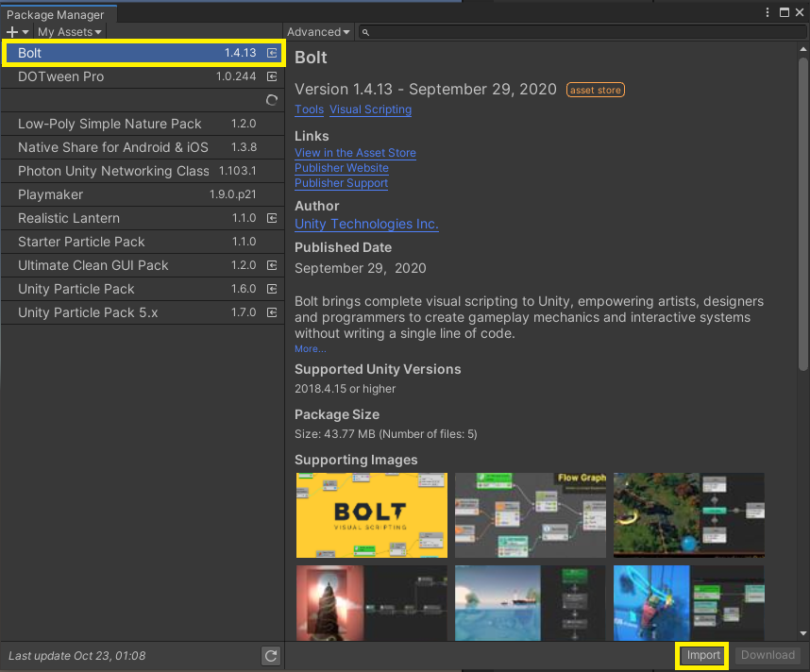Click Realistic Lantern import-available icon

pyautogui.click(x=272, y=218)
